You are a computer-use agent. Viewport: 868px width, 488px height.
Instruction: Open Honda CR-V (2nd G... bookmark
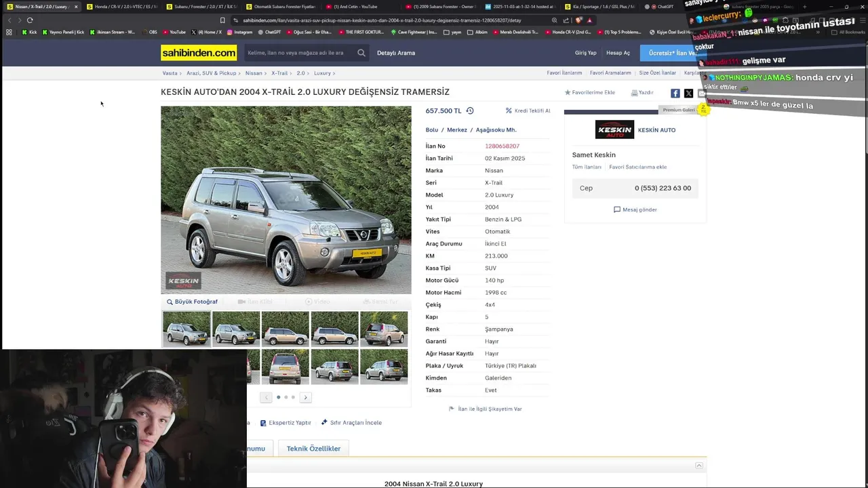[568, 32]
